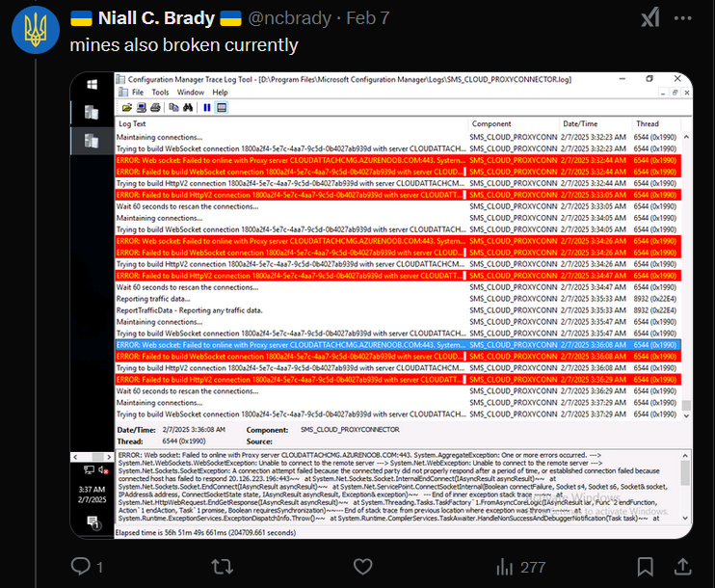This screenshot has width=715, height=588.
Task: Click the Component column header
Action: coord(514,123)
